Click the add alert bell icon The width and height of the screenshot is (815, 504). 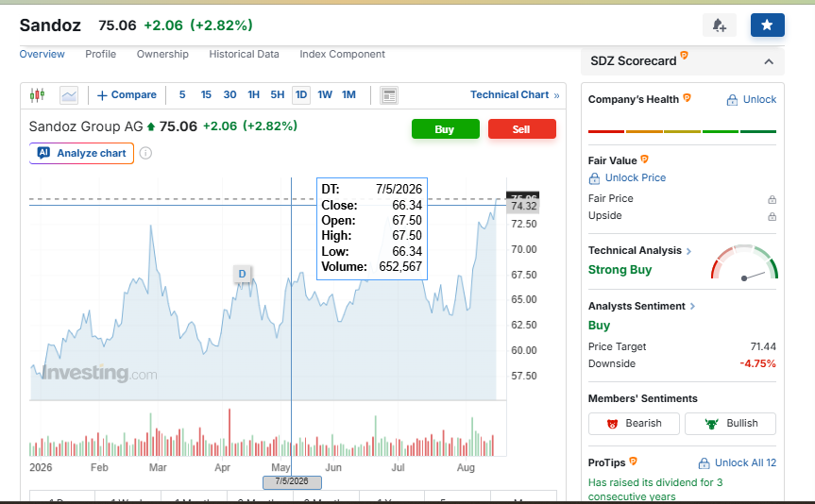(720, 25)
